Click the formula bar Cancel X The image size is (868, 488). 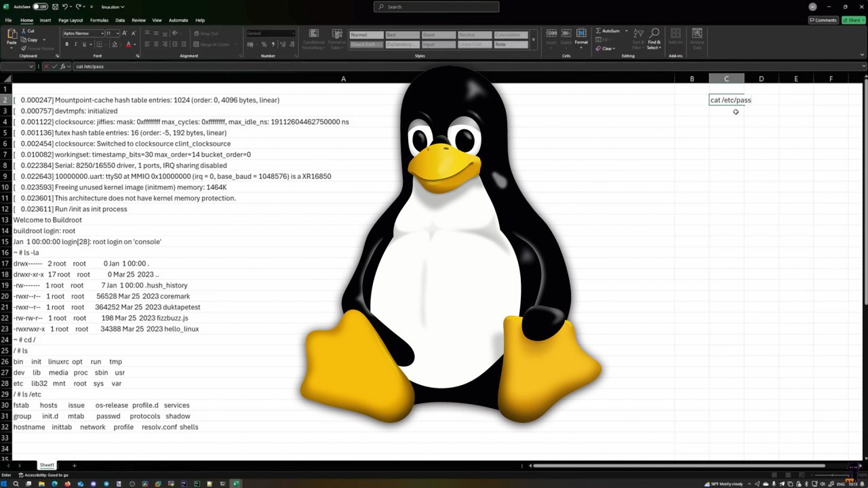pos(45,66)
